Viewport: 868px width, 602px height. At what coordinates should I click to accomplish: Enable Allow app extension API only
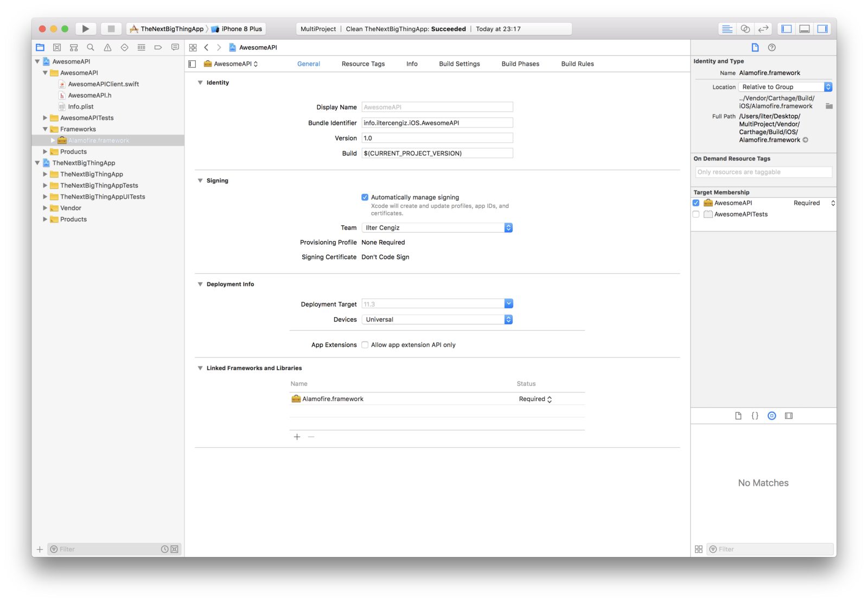pyautogui.click(x=365, y=345)
